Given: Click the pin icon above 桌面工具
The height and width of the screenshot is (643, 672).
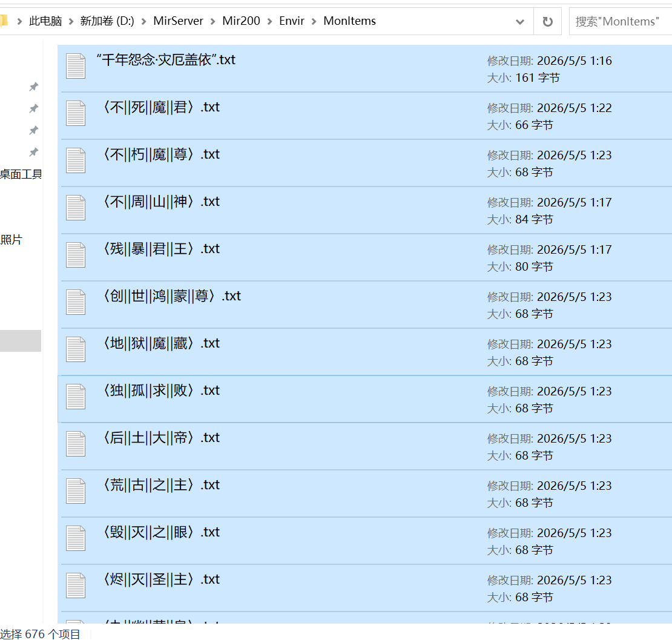Looking at the screenshot, I should point(33,152).
